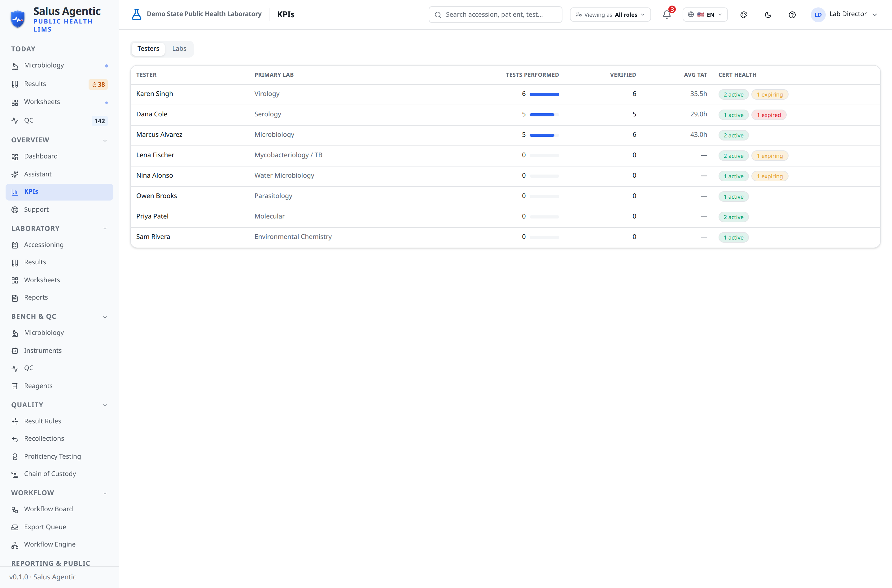Click the Salus Agentic shield logo
Viewport: 892px width, 588px height.
tap(18, 19)
